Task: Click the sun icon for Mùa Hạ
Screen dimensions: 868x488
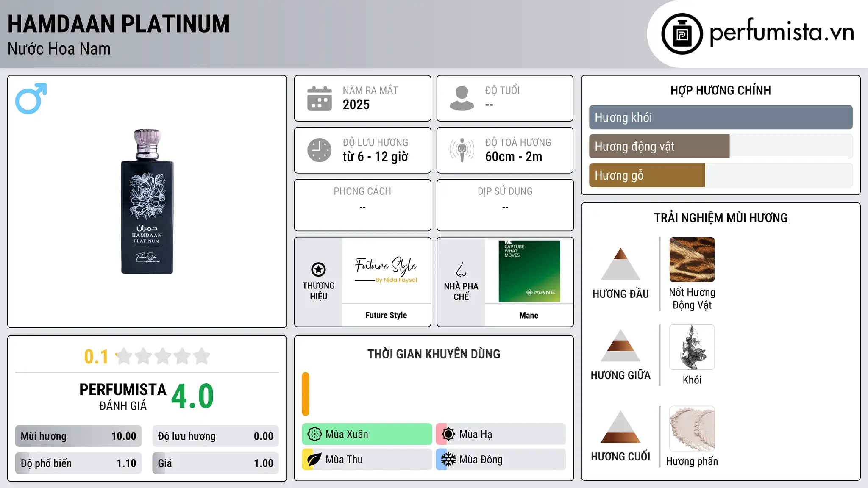Action: pyautogui.click(x=448, y=434)
